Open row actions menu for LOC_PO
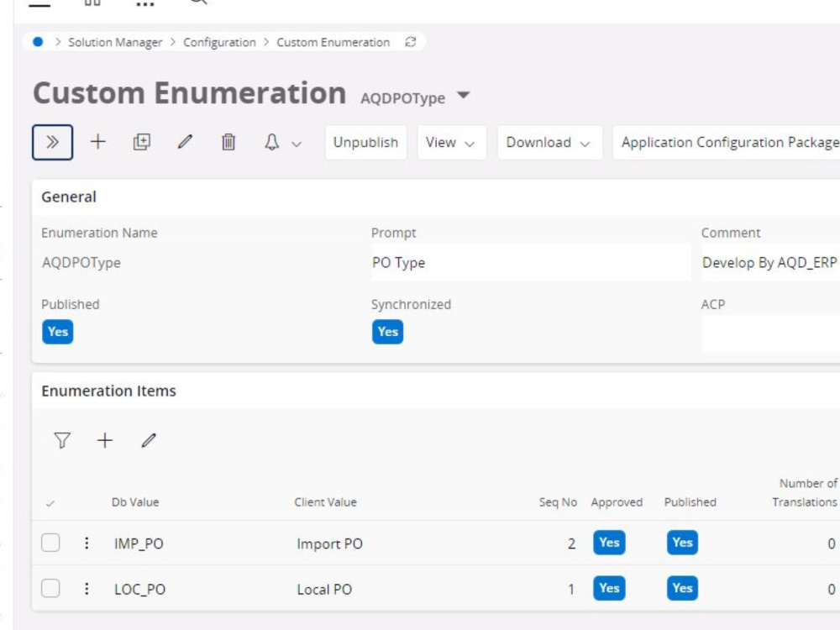 coord(87,589)
